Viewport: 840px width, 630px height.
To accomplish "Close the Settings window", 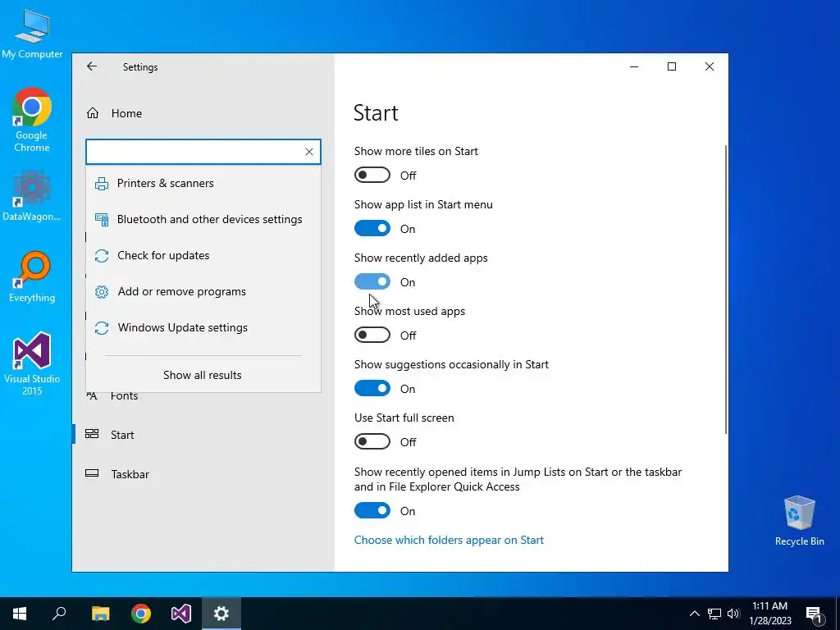I will (x=710, y=66).
